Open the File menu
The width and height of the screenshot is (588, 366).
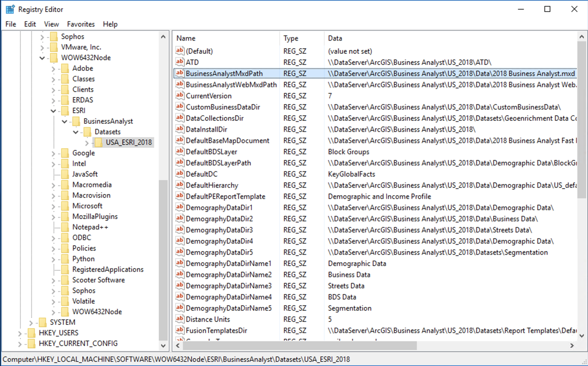[11, 24]
